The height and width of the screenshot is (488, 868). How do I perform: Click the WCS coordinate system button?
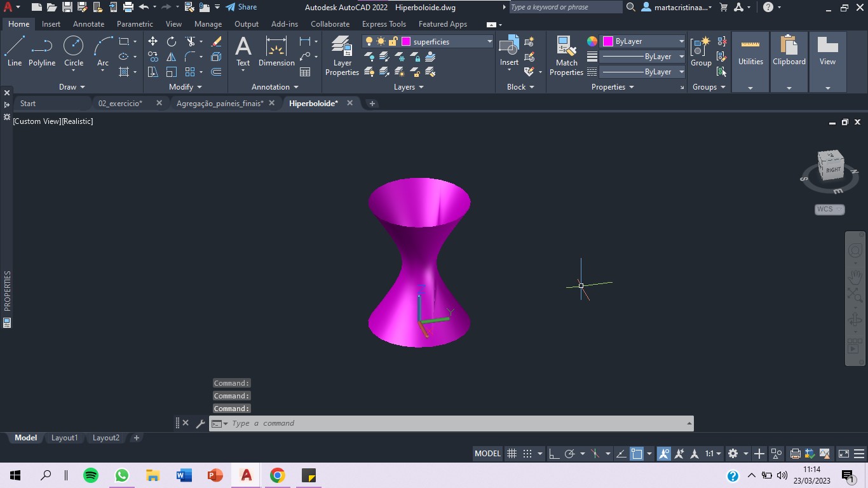click(830, 209)
